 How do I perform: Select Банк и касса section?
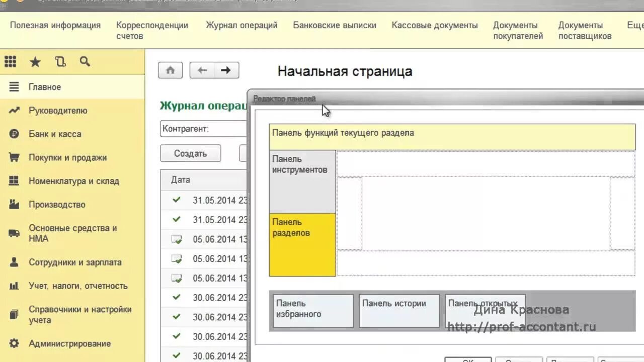72,134
